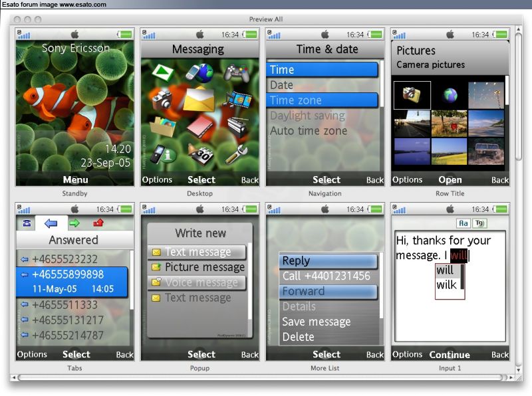The width and height of the screenshot is (532, 396).
Task: Select call entry +46555214787
Action: [x=72, y=336]
